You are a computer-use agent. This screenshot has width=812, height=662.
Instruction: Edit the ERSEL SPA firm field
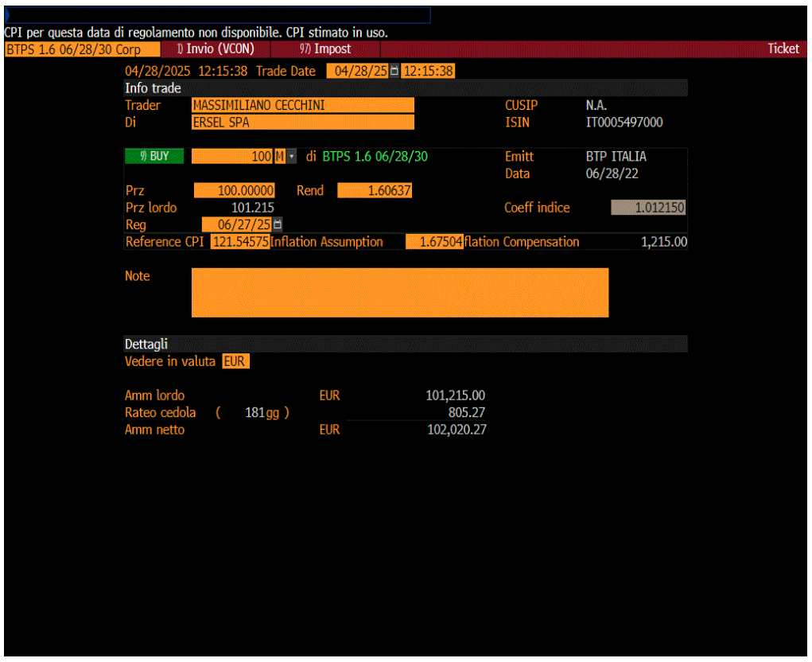302,123
